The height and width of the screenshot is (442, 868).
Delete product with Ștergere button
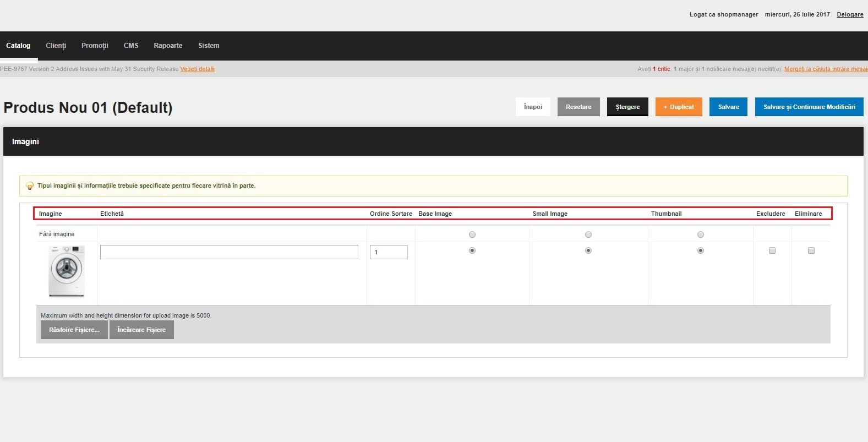[x=627, y=107]
